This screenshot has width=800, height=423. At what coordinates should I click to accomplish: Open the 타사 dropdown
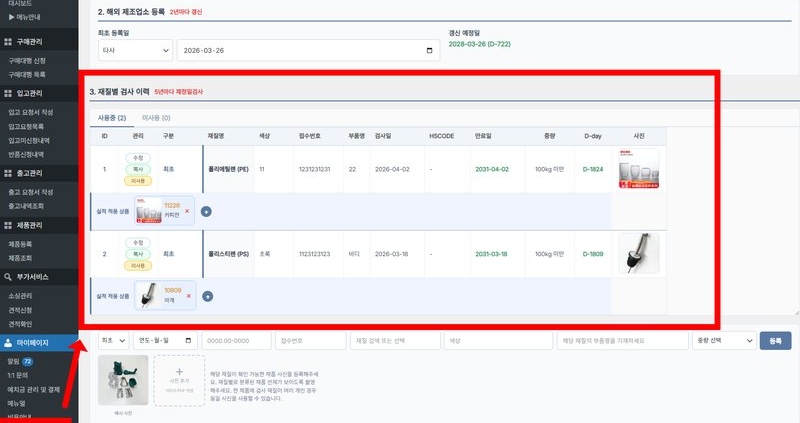click(135, 51)
